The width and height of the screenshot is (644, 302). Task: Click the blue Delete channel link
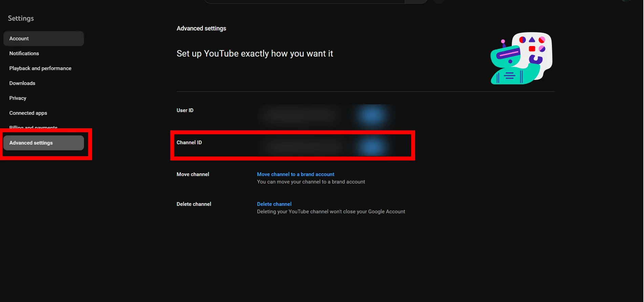tap(274, 204)
